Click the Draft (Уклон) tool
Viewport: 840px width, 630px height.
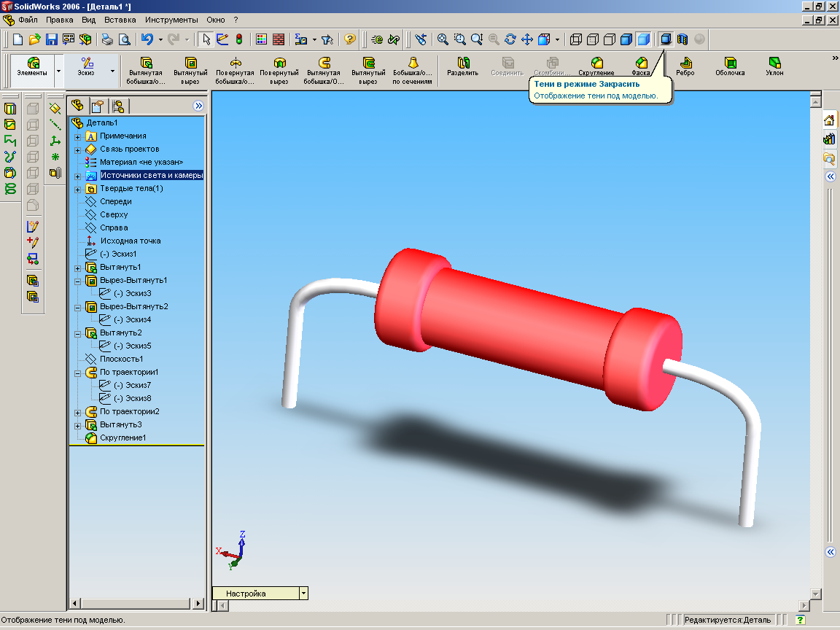(774, 66)
